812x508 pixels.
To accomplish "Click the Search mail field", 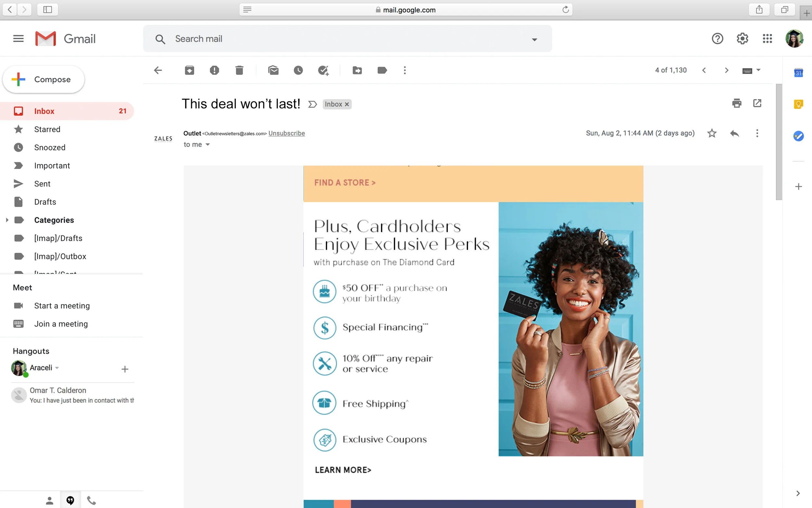I will [x=348, y=39].
